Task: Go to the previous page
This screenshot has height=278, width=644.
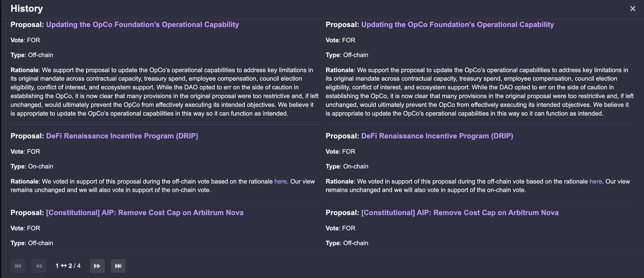Action: 39,266
